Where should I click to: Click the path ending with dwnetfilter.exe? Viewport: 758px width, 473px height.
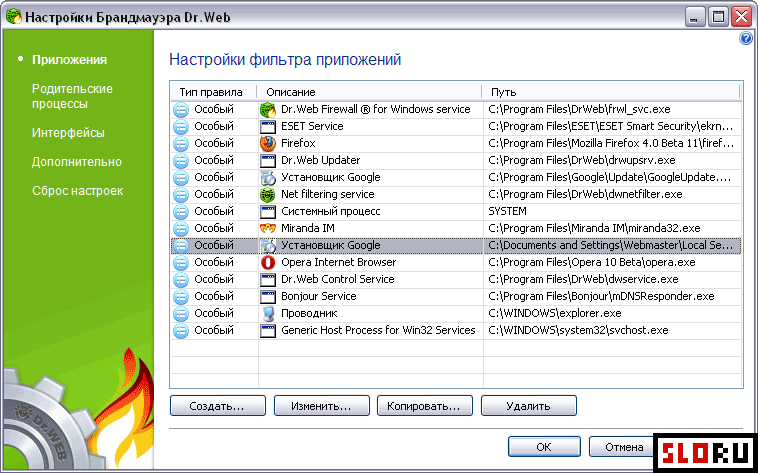(x=585, y=194)
